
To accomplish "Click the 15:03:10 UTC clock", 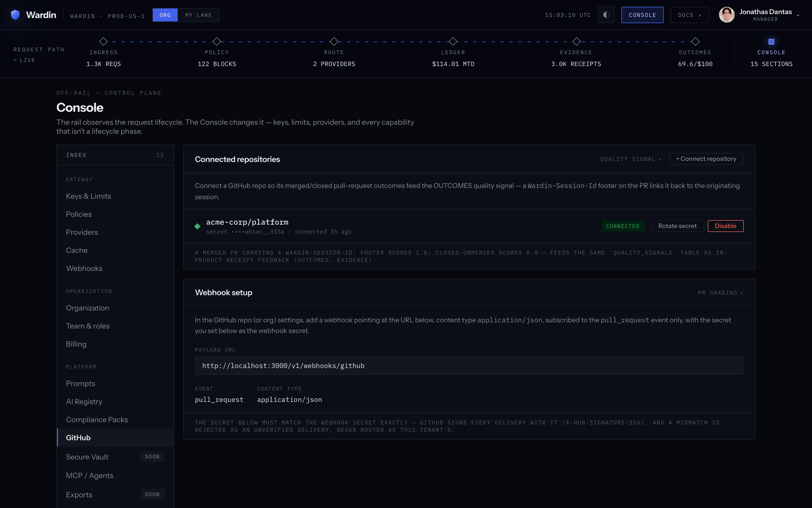I will (x=568, y=15).
